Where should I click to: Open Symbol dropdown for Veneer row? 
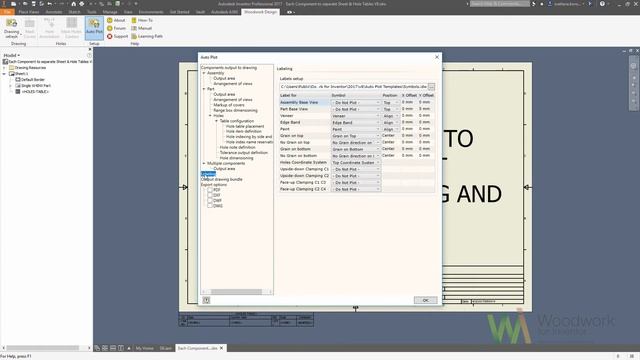point(356,116)
